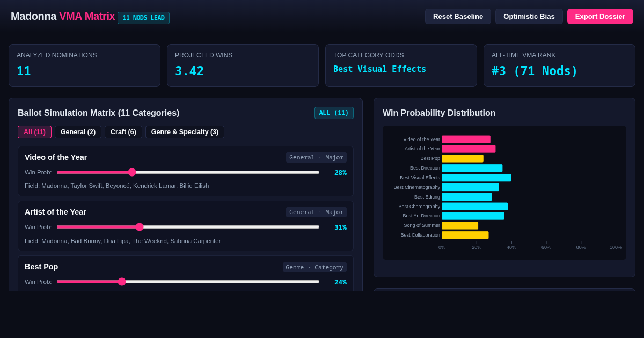Click the Artist of the Year title
The image size is (644, 338).
55,212
